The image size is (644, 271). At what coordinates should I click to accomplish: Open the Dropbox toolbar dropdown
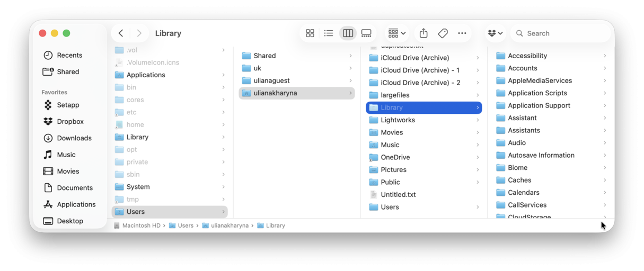coord(495,33)
